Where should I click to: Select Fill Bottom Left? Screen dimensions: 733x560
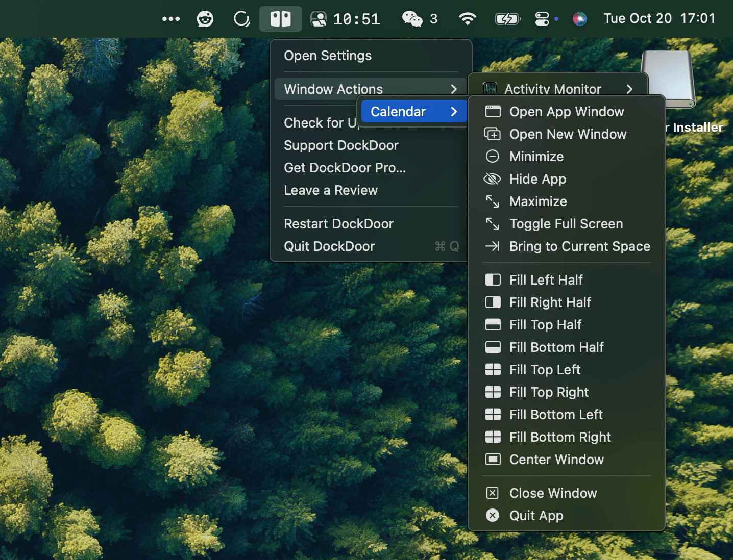point(567,415)
